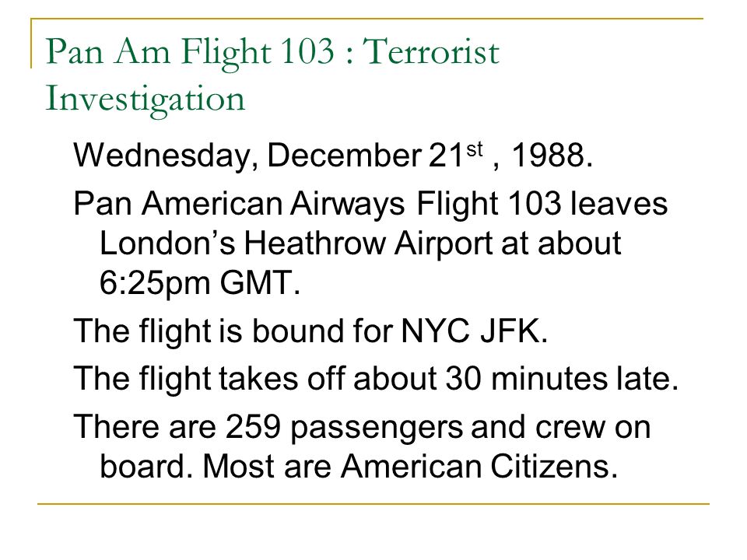Click the superscript 'st' after 21
Screen dimensions: 747x560
coord(475,149)
